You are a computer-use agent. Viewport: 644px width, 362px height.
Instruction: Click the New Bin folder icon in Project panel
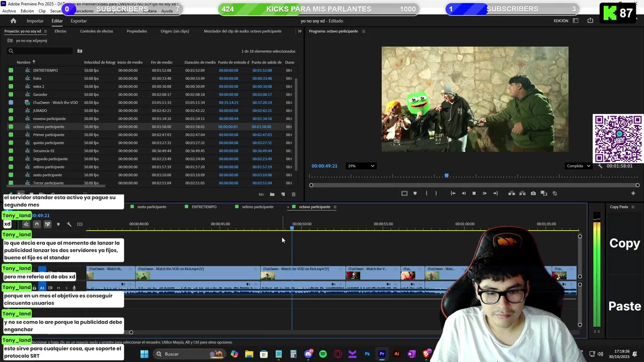click(272, 194)
